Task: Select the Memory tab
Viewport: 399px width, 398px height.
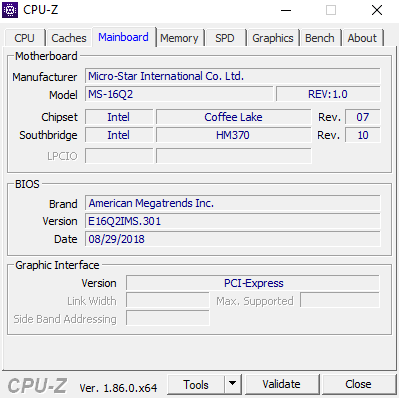Action: pyautogui.click(x=179, y=38)
